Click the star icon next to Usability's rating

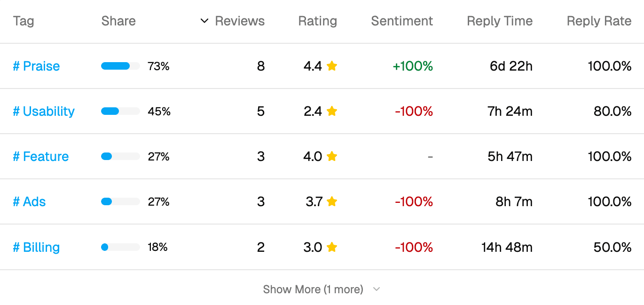tap(331, 111)
